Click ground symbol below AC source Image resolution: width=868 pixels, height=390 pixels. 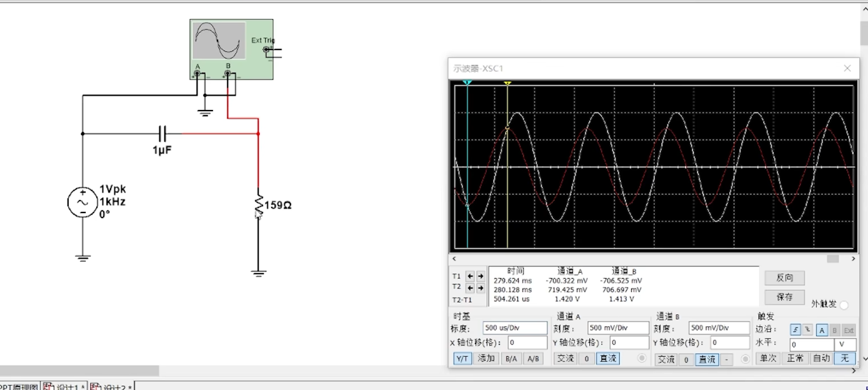click(x=82, y=257)
